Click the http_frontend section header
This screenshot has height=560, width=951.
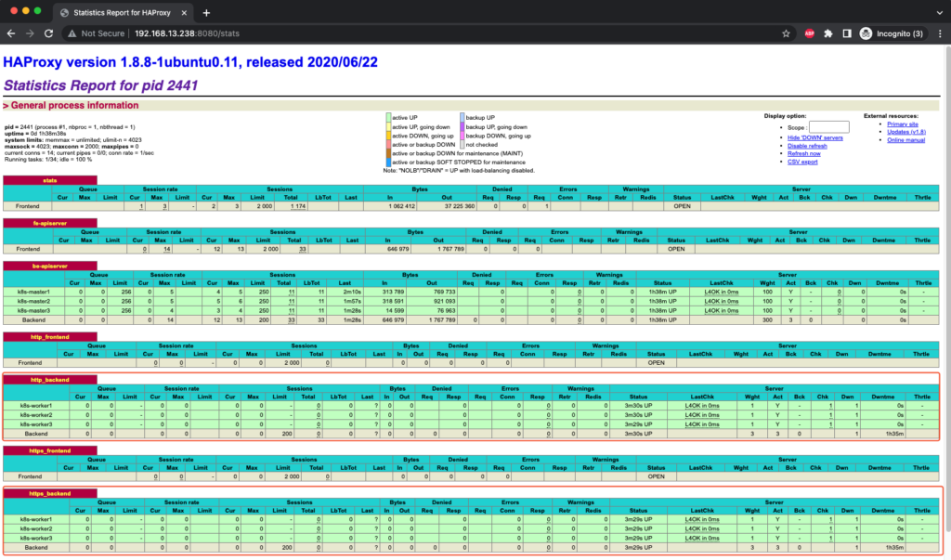click(x=50, y=337)
